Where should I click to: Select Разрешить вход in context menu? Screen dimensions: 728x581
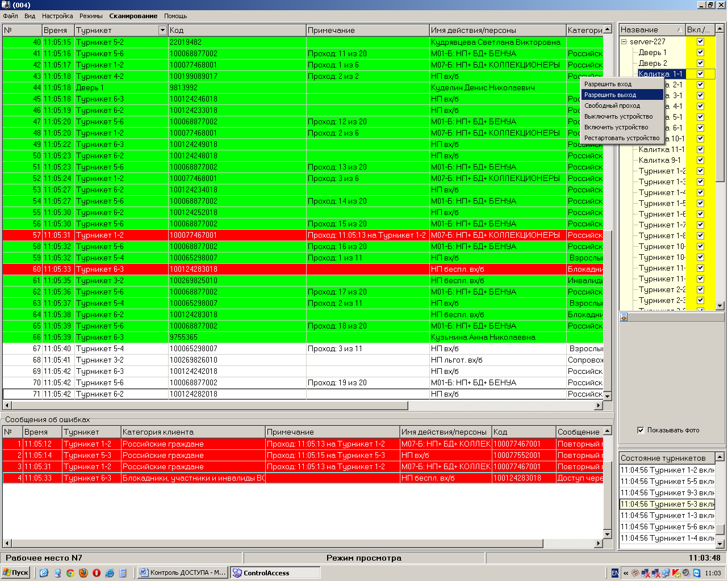tap(622, 84)
